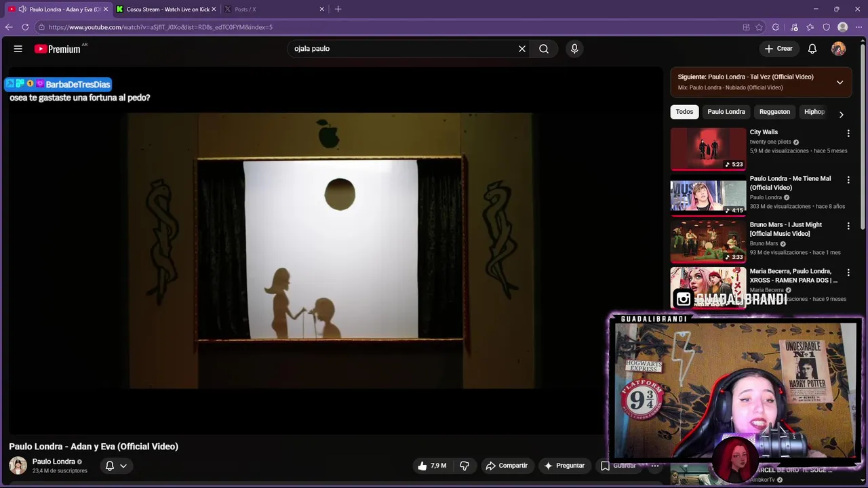Click the Mix: Paulo Londra - Nublado text

pyautogui.click(x=730, y=87)
